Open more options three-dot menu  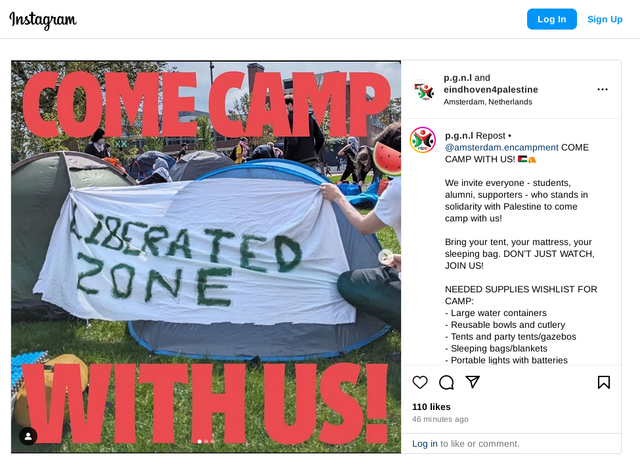(602, 89)
